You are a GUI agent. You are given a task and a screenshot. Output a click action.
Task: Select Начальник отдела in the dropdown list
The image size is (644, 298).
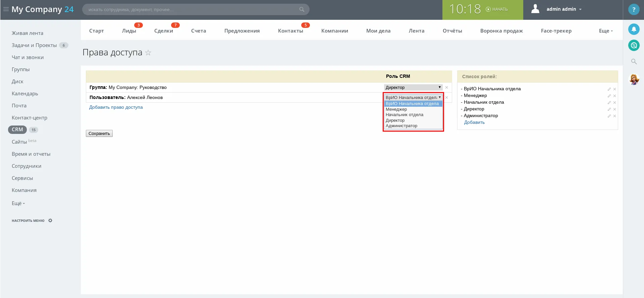404,115
